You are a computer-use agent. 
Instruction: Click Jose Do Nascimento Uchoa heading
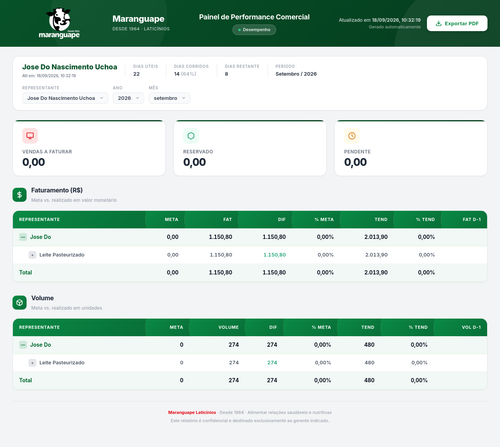coord(70,67)
